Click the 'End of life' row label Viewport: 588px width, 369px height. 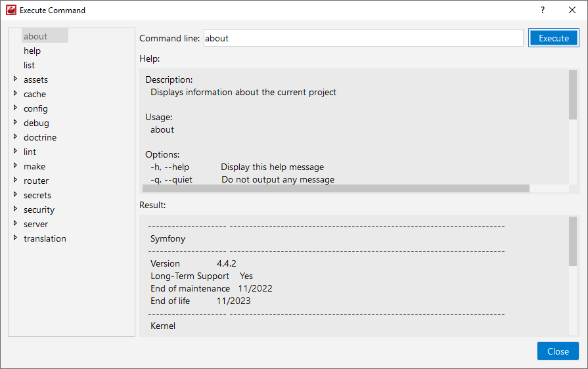coord(170,301)
